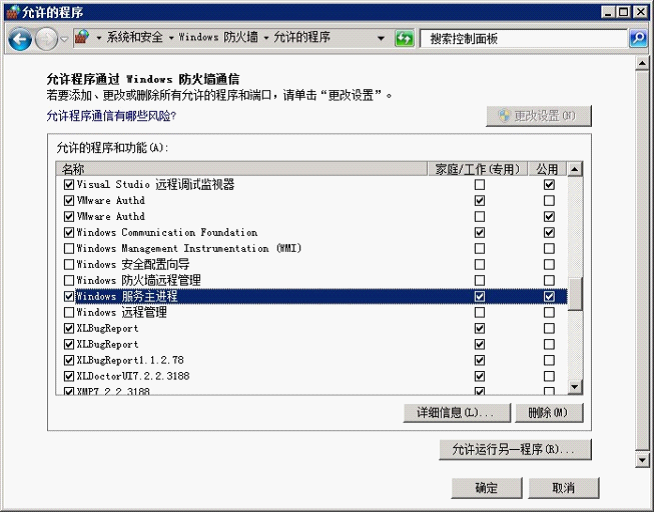The image size is (654, 512).
Task: Click the Forward navigation arrow button
Action: (x=46, y=39)
